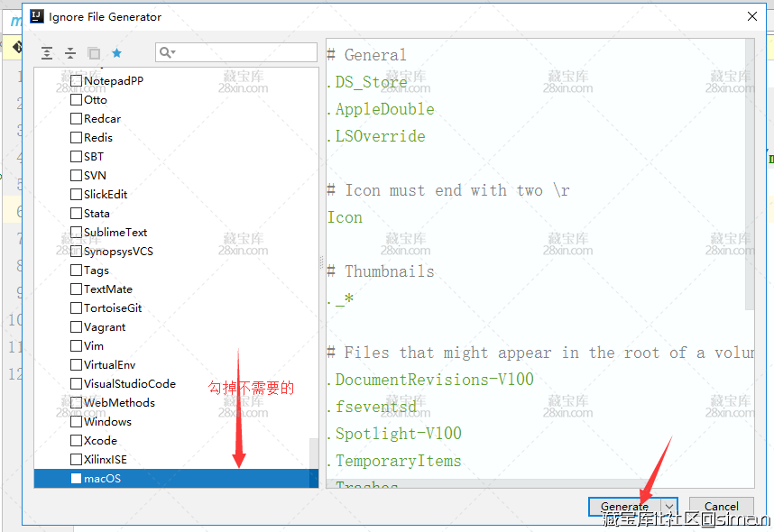
Task: Select the SublimeText template row
Action: click(x=115, y=233)
